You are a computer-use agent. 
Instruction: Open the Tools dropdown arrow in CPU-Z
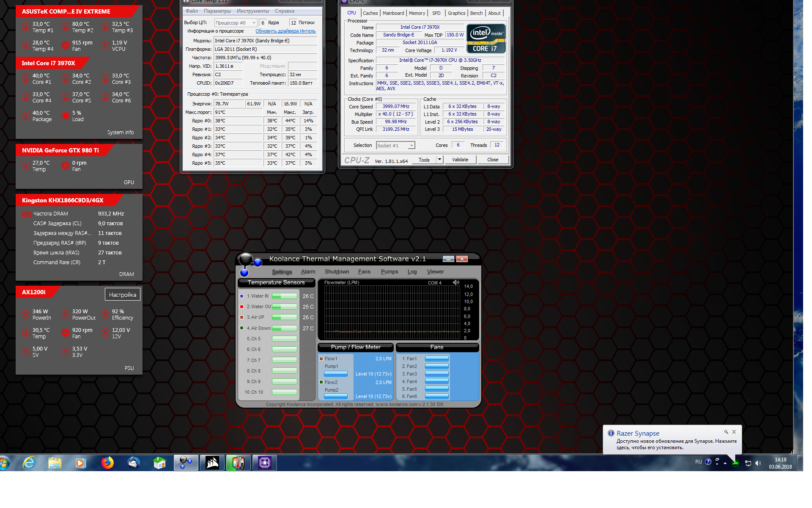439,160
